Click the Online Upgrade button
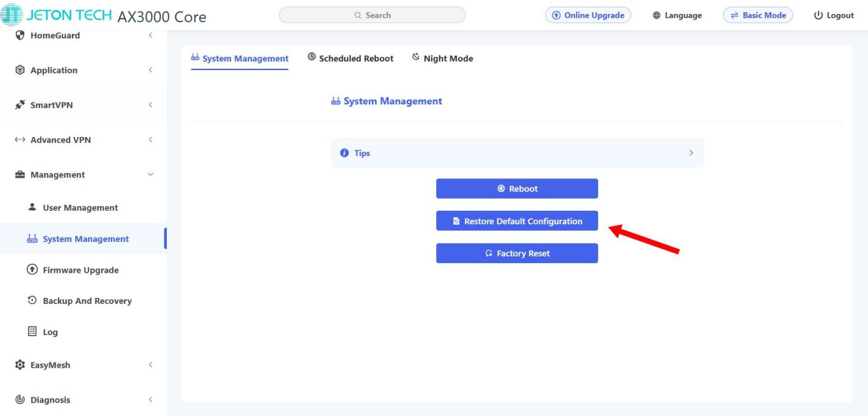This screenshot has height=416, width=868. click(x=588, y=15)
